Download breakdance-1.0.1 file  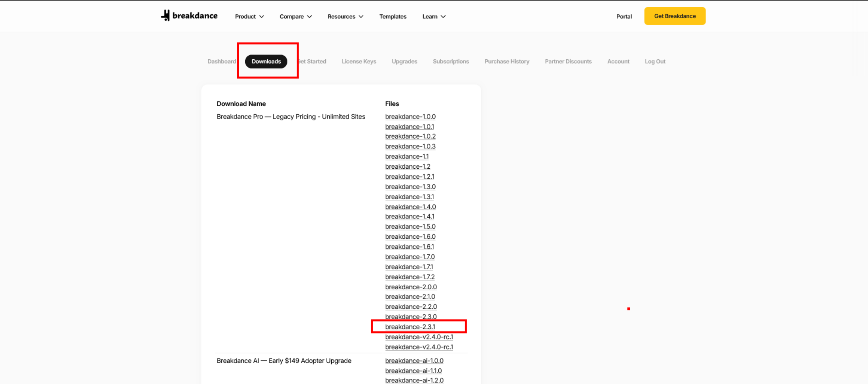(409, 127)
